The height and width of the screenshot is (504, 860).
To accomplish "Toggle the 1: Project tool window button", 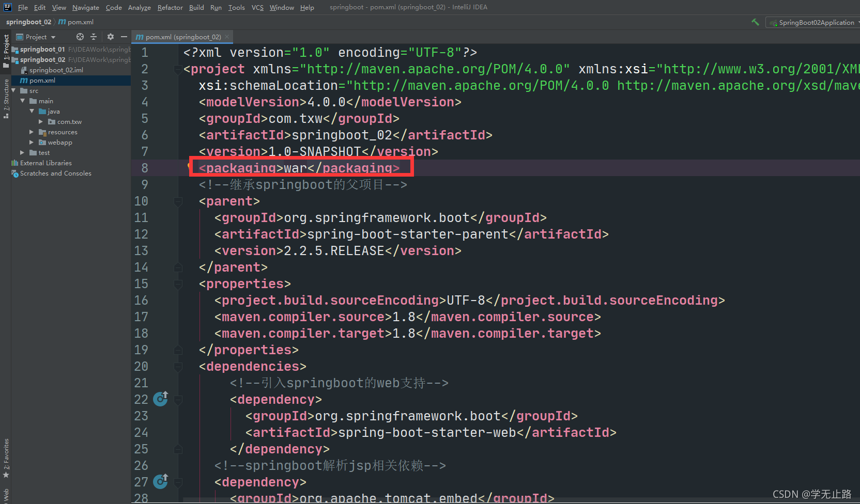I will tap(6, 51).
